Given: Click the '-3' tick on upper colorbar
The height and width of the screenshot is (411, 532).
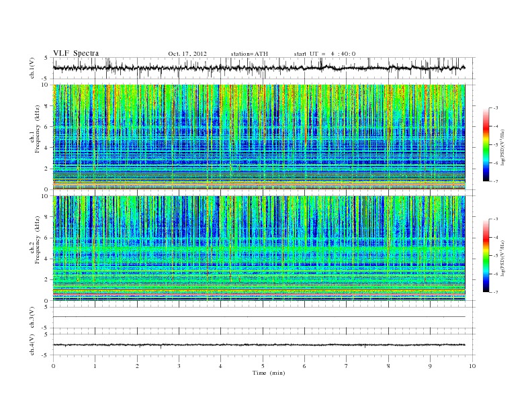Looking at the screenshot, I should (x=496, y=108).
